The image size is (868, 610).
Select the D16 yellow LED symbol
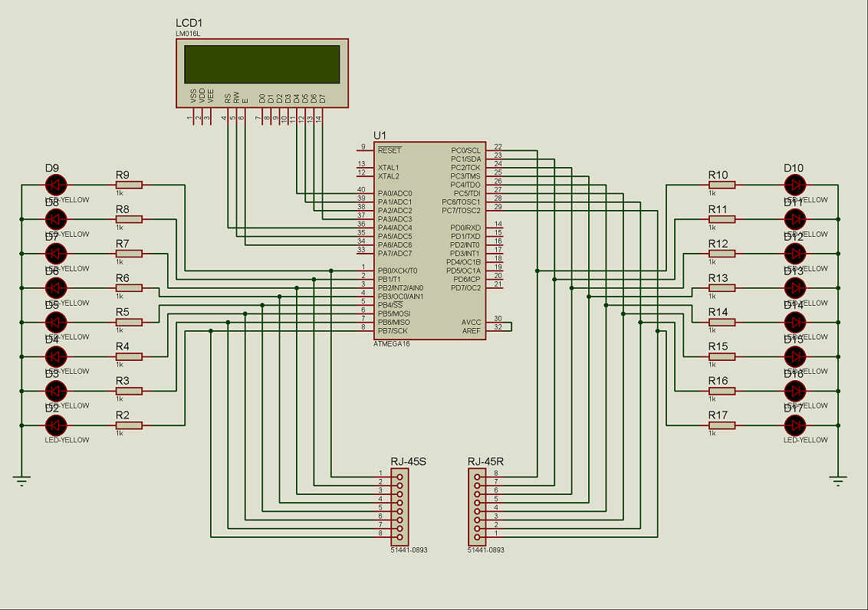tap(795, 391)
